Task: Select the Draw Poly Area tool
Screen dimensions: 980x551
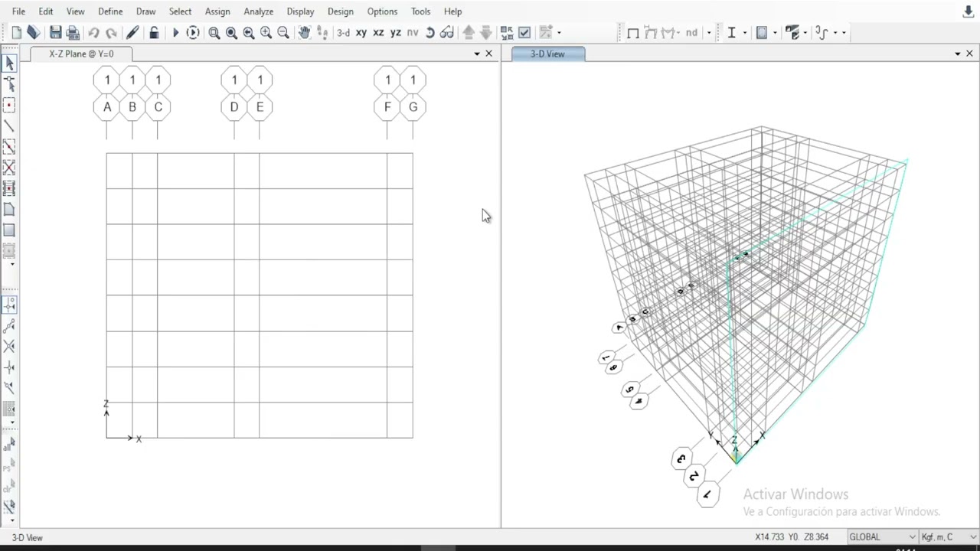Action: 9,209
